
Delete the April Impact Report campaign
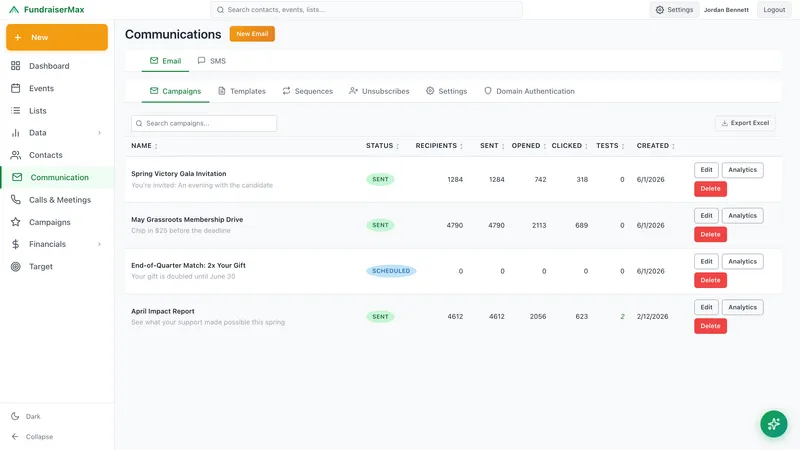(710, 326)
